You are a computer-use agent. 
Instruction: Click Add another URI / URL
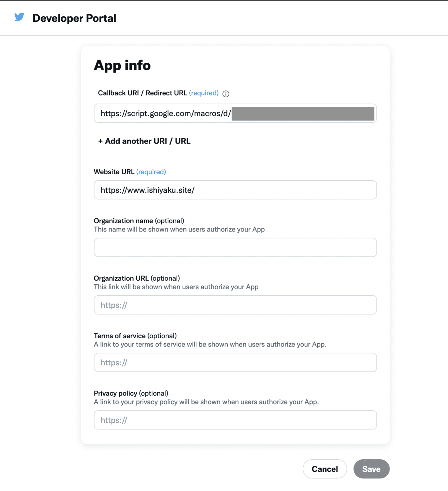144,141
